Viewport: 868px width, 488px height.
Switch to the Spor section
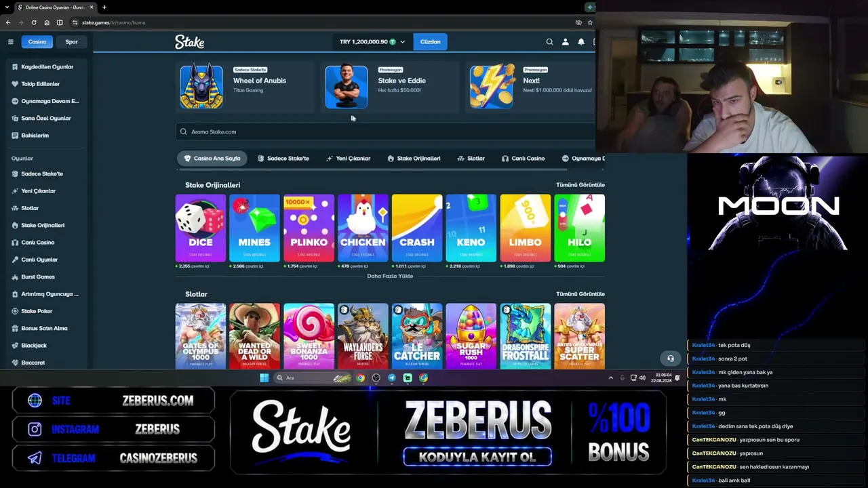tap(71, 42)
